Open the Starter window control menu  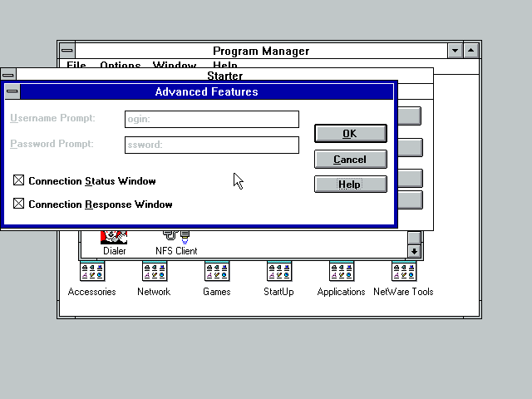tap(7, 76)
